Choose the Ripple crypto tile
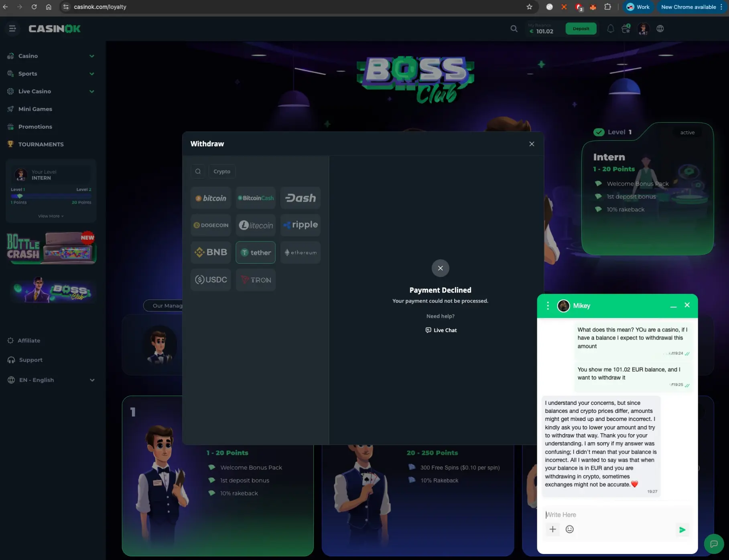 [x=301, y=225]
